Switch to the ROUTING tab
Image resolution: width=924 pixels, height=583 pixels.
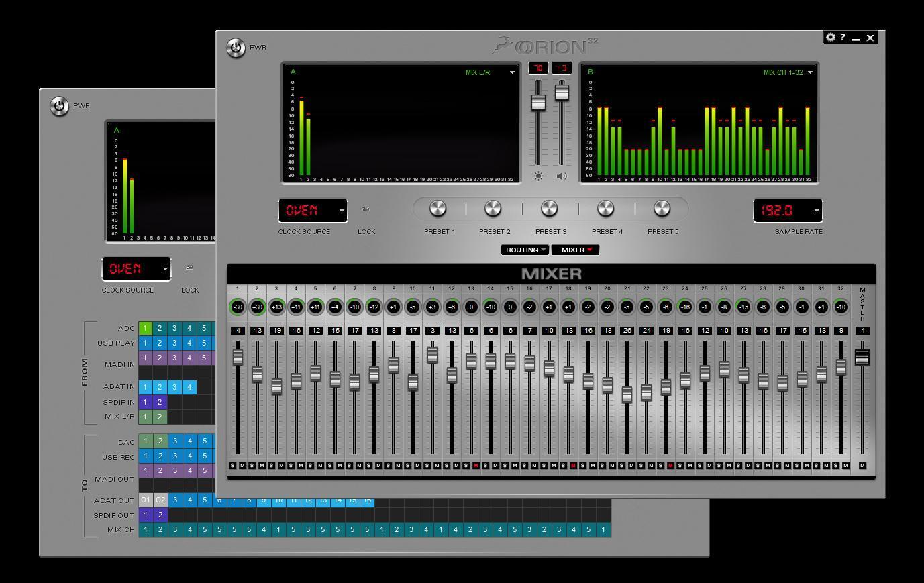(523, 250)
